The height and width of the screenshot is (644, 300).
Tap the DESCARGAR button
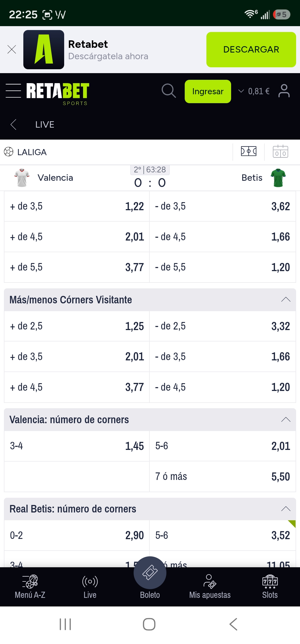pos(251,49)
